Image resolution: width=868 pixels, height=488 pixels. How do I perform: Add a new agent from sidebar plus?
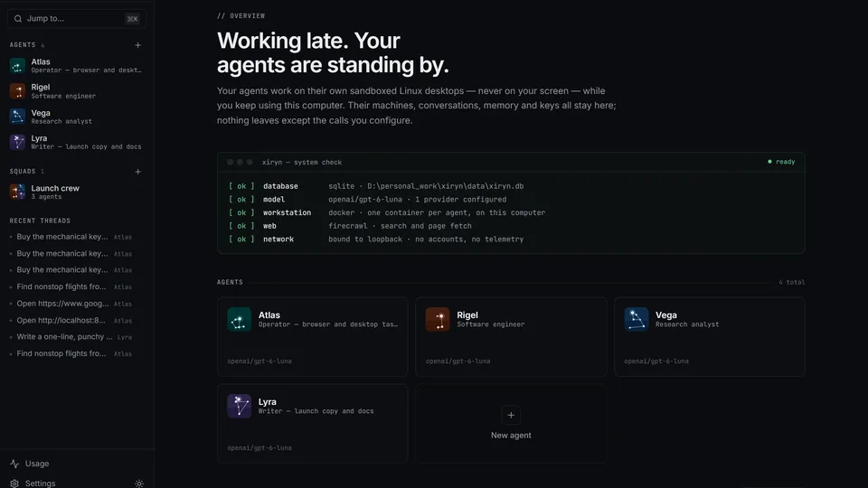pos(137,45)
